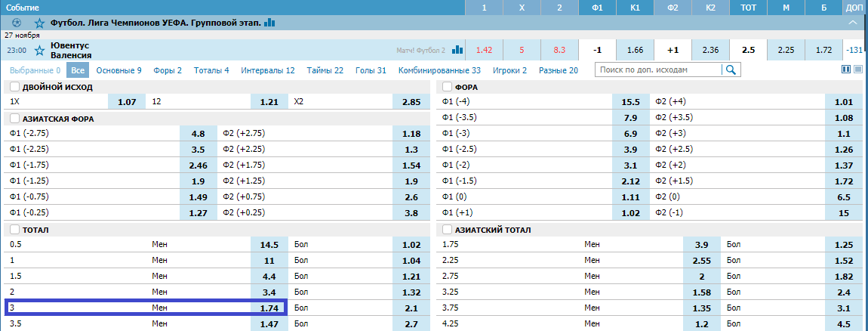Screen dimensions: 868x331
Task: Select Asian total 2.25 Мен odds 2.55
Action: (x=702, y=260)
